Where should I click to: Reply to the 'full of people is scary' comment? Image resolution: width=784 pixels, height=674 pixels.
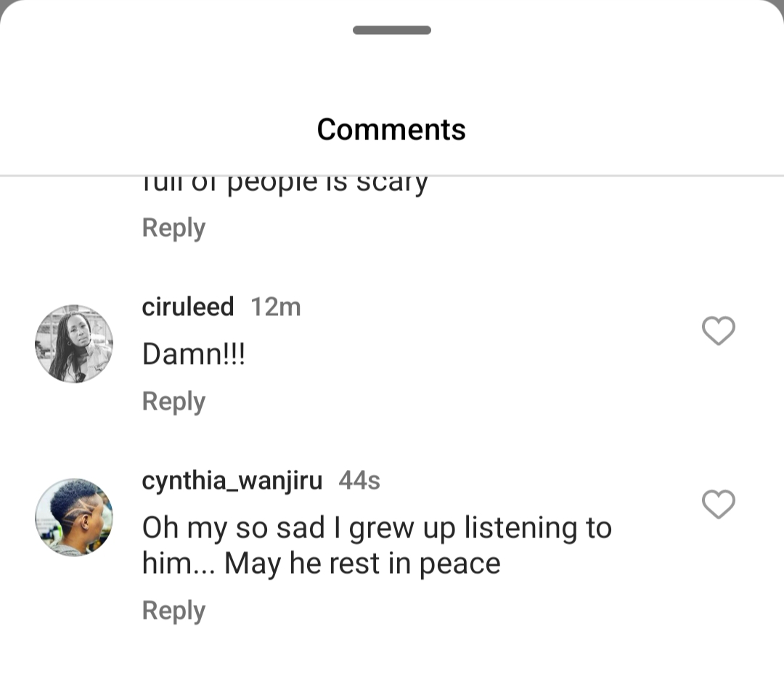[x=173, y=227]
